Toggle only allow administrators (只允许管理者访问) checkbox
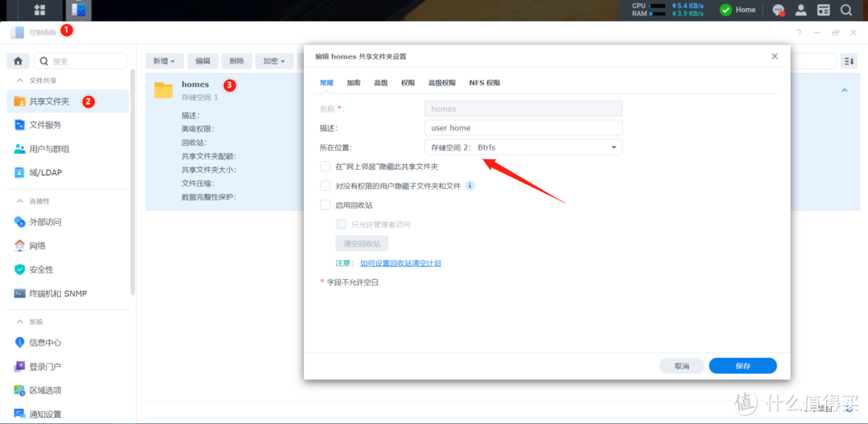This screenshot has height=424, width=868. [x=341, y=224]
